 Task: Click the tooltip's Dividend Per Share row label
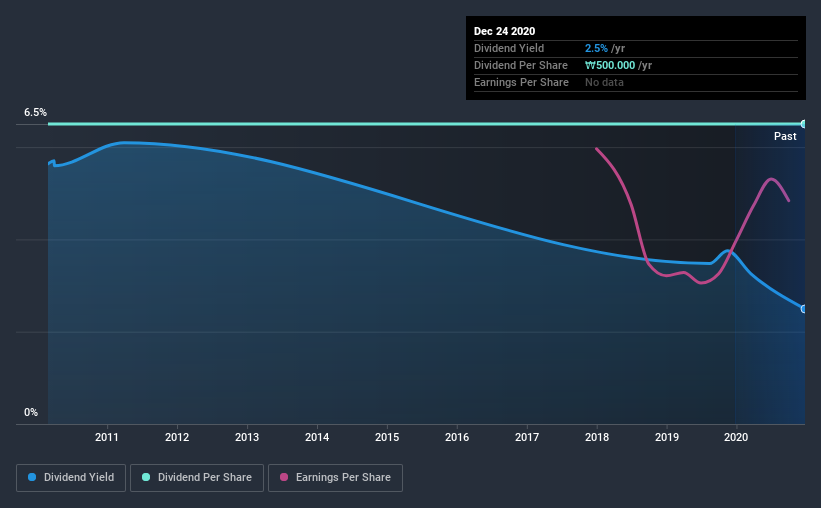click(520, 65)
